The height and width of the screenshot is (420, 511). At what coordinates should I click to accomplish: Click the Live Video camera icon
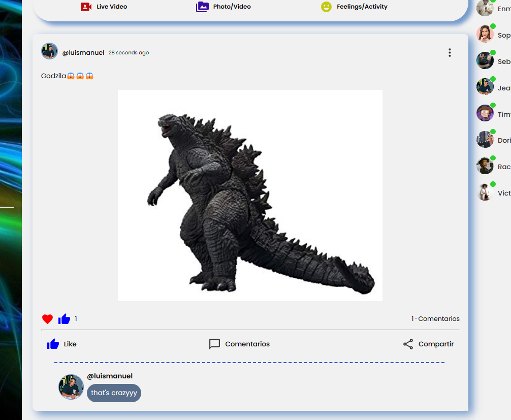click(x=86, y=7)
